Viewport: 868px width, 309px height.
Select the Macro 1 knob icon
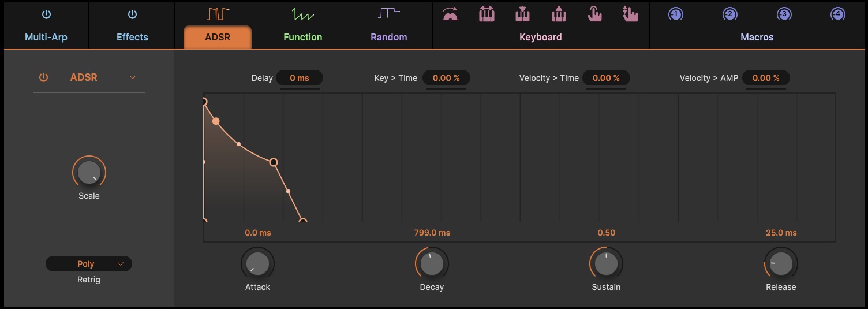[675, 14]
